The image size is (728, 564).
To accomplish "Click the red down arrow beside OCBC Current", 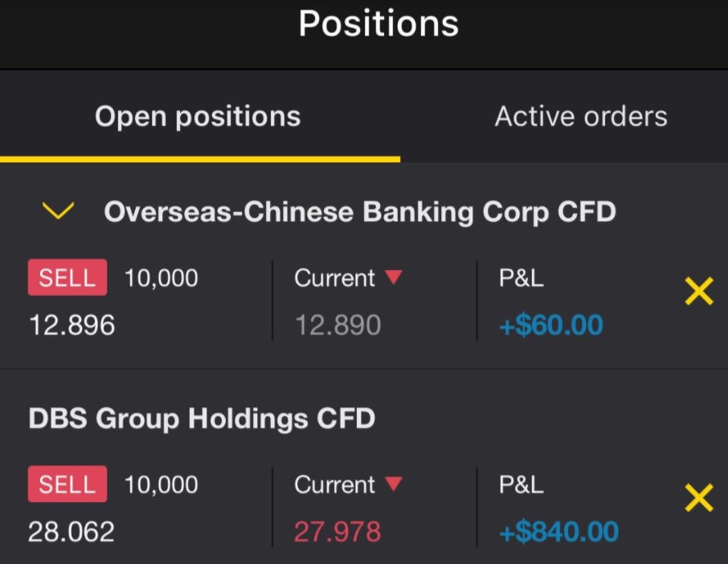I will coord(393,278).
